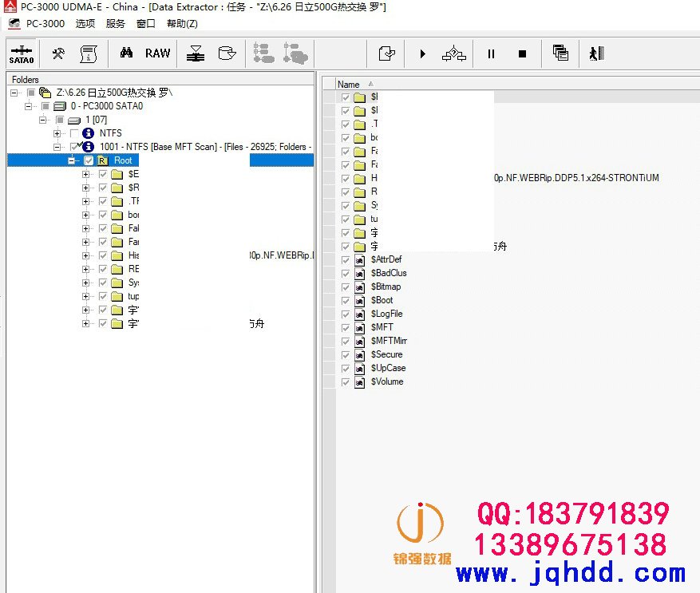Collapse the 0 - PC3000 SATA0 node
The width and height of the screenshot is (700, 593).
click(29, 106)
